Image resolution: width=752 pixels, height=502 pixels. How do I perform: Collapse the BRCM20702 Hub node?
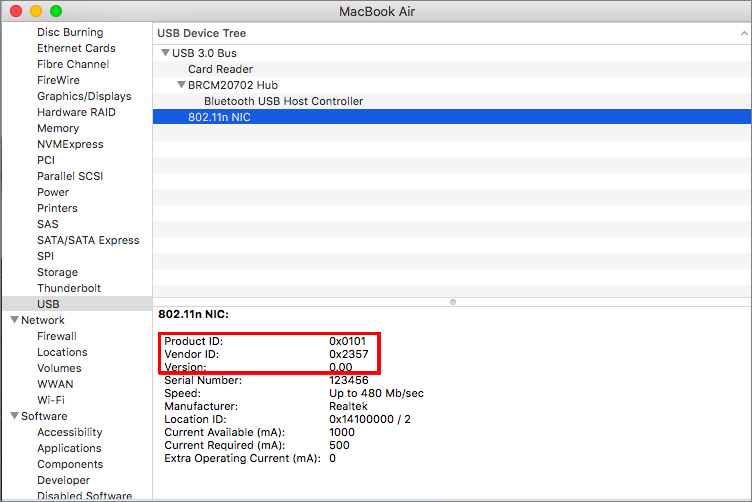pyautogui.click(x=181, y=85)
